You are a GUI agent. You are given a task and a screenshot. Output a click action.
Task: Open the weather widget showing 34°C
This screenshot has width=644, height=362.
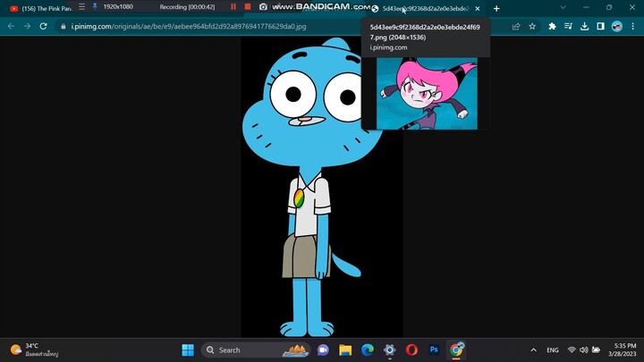35,349
